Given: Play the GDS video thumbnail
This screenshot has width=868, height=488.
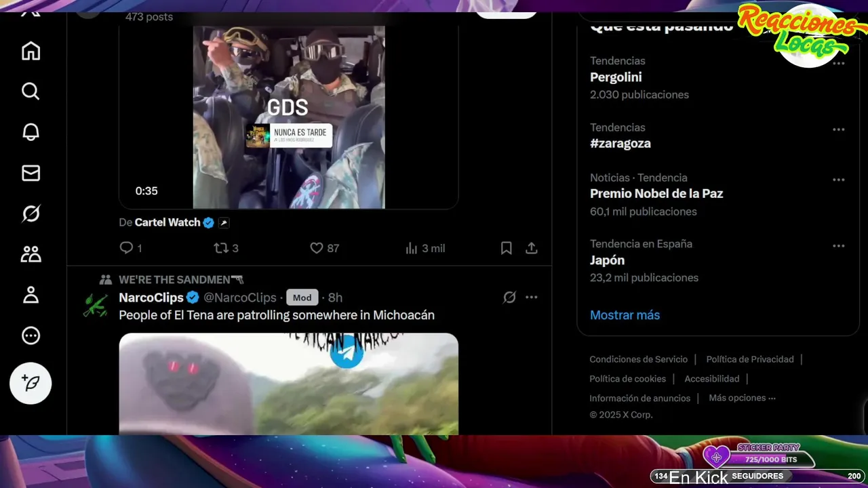Looking at the screenshot, I should pyautogui.click(x=289, y=117).
